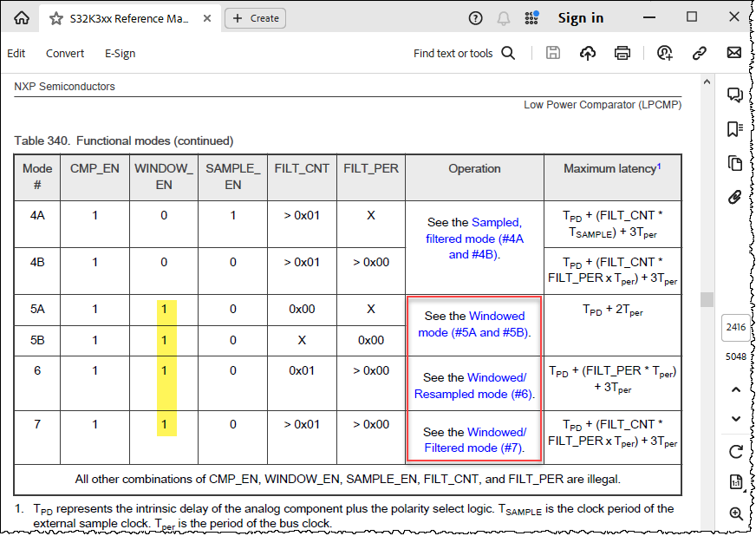Open Find text or tools search
The image size is (756, 536).
508,53
